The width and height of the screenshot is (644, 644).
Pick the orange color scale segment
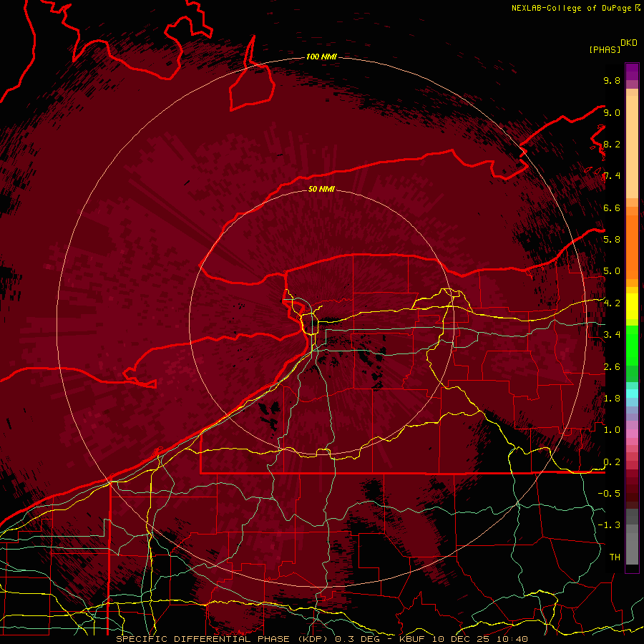coord(632,246)
